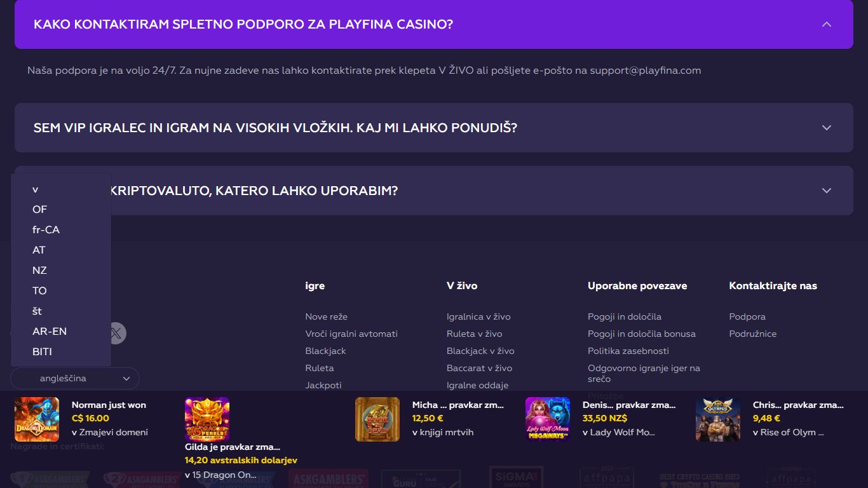Click '12,50 €' win amount
The height and width of the screenshot is (488, 868).
[428, 418]
